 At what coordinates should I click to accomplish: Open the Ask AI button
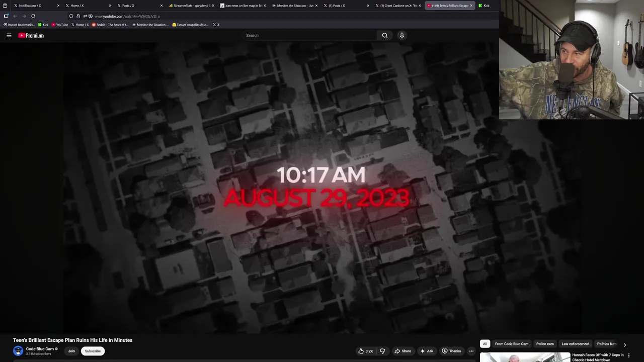(x=427, y=351)
